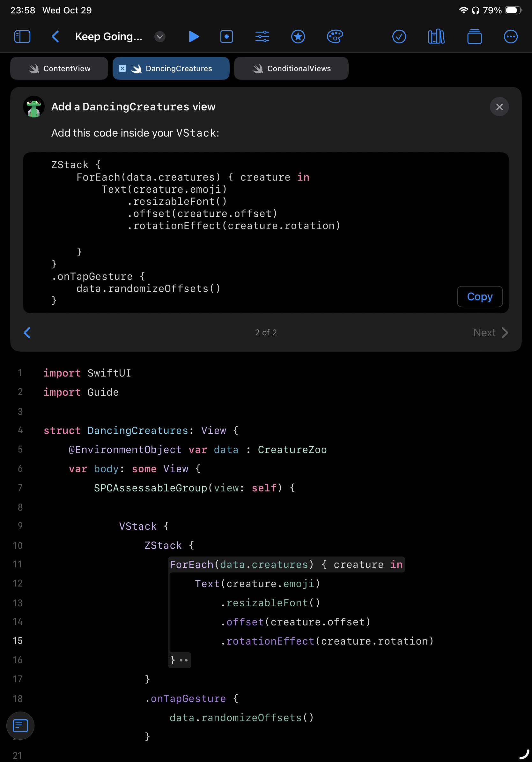Go to the previous guide step
The height and width of the screenshot is (762, 532).
click(x=27, y=332)
